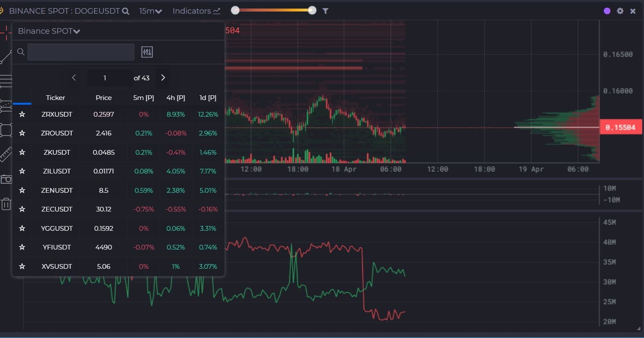The height and width of the screenshot is (338, 644).
Task: Star the YFIUSDT ticker
Action: click(22, 247)
